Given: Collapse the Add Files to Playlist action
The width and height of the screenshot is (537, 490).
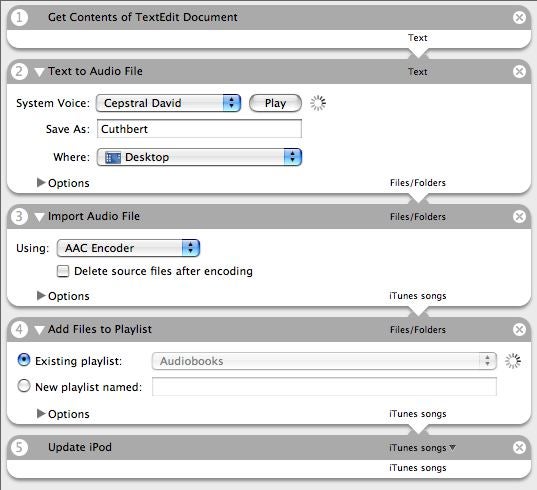Looking at the screenshot, I should [x=39, y=330].
